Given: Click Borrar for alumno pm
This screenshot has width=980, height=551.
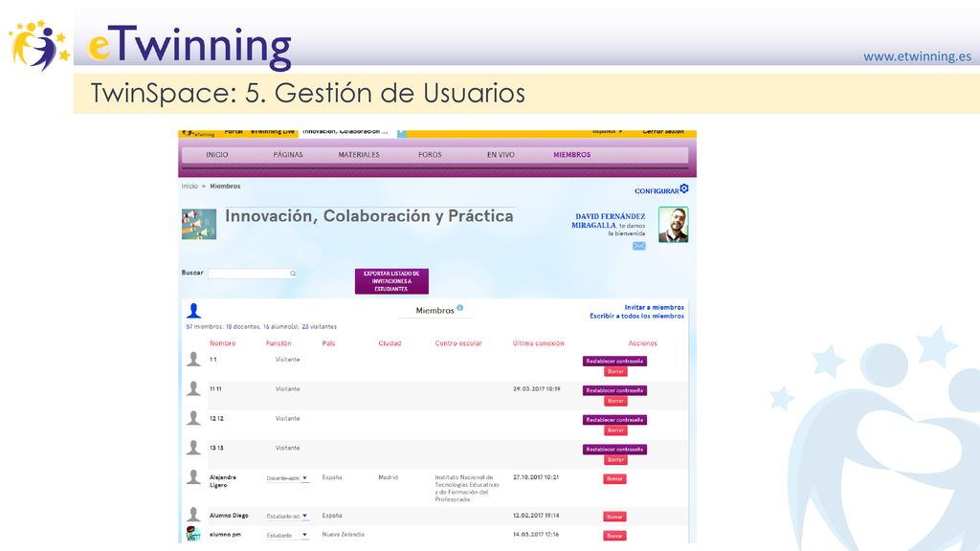Looking at the screenshot, I should point(615,536).
